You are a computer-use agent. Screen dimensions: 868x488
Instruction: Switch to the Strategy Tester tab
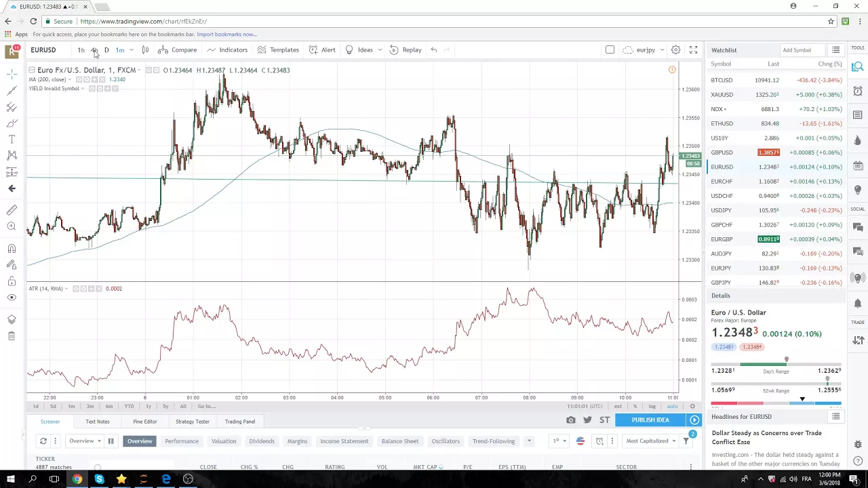click(x=193, y=422)
